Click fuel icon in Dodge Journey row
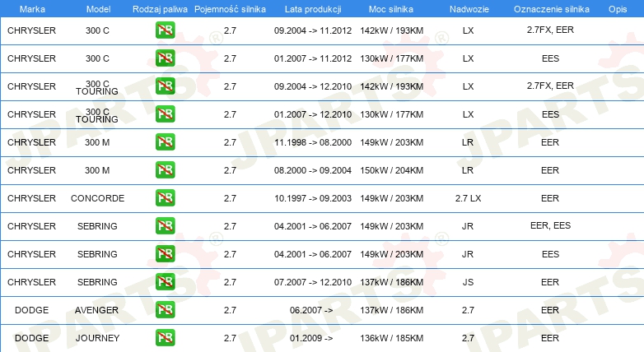 tap(165, 337)
